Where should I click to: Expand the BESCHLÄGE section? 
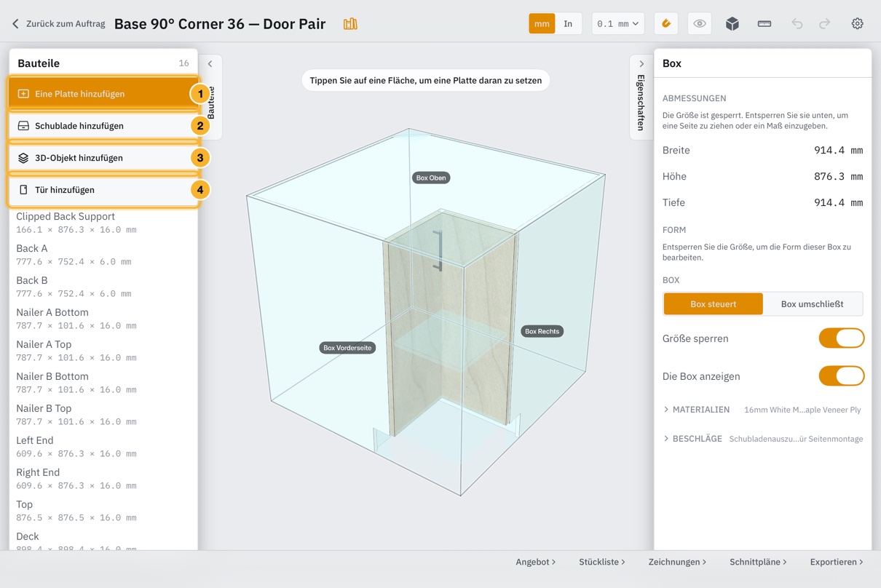click(763, 439)
